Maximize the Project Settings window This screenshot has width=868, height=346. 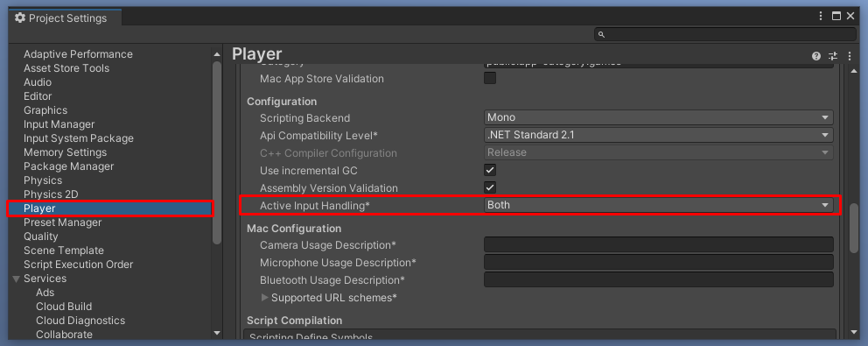836,16
